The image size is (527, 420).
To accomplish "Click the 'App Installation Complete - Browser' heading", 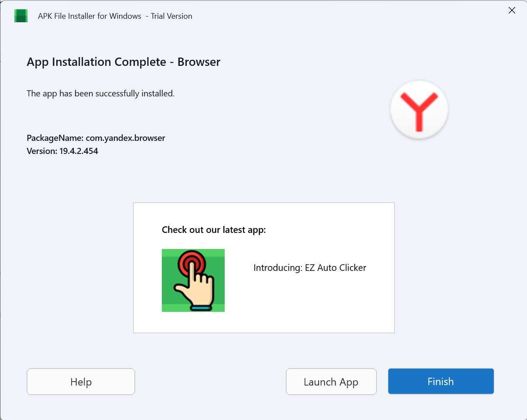I will tap(123, 62).
